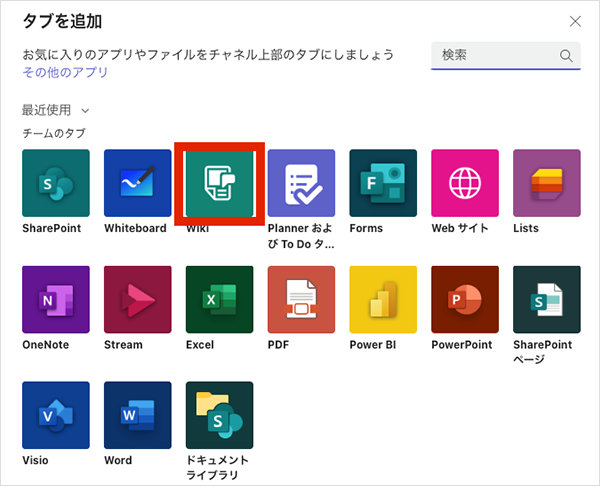
Task: Select the Forms app tile
Action: pyautogui.click(x=383, y=183)
